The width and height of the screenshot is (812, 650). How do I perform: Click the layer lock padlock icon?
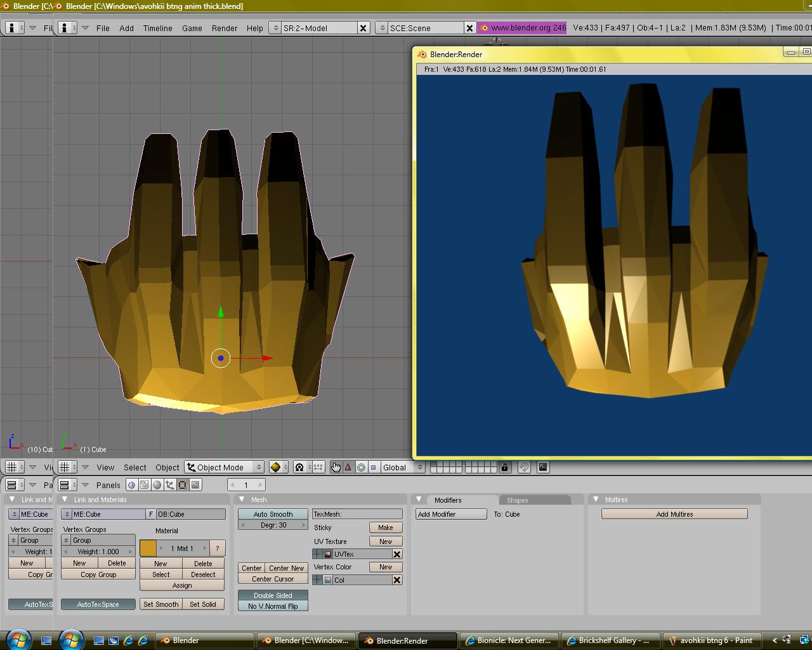(x=504, y=467)
